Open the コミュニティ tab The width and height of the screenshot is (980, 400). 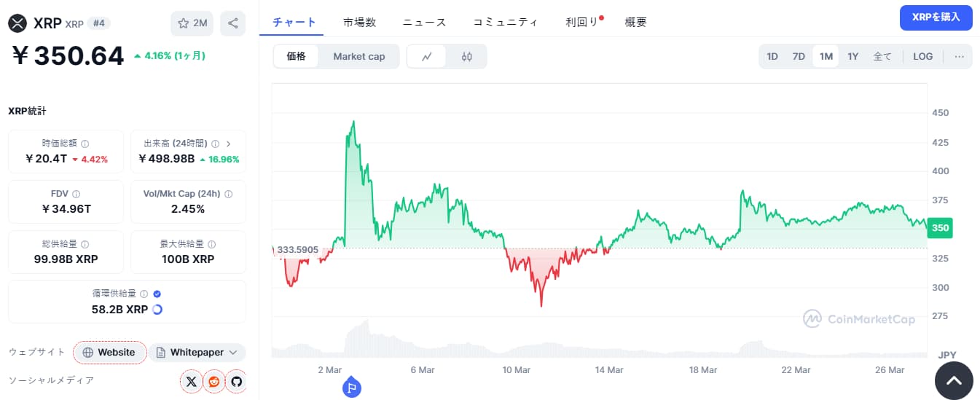[x=505, y=22]
